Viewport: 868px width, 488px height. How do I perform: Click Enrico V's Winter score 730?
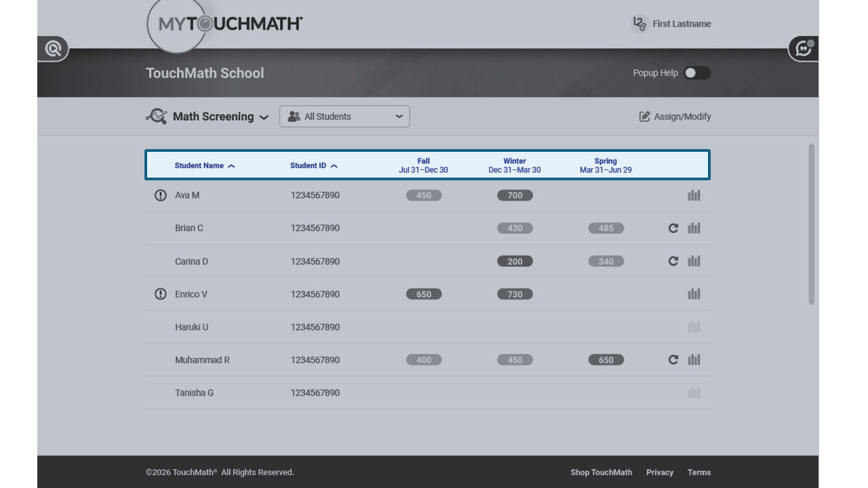pos(515,294)
